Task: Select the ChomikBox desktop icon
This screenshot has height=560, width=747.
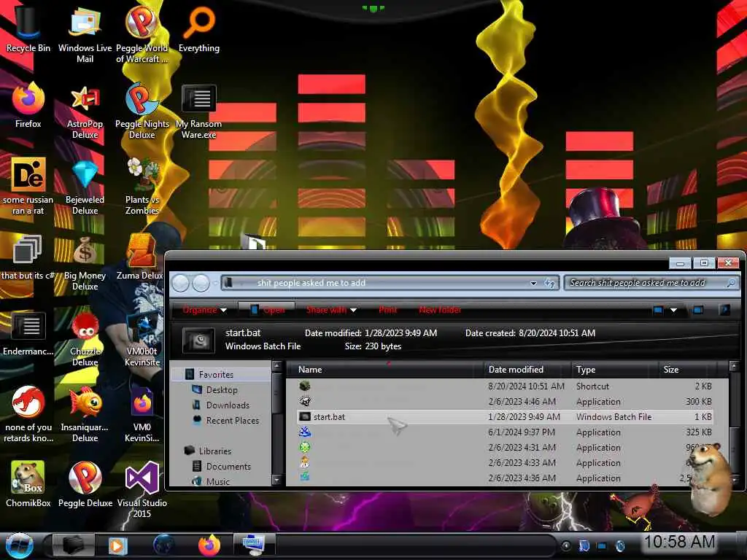Action: (28, 484)
